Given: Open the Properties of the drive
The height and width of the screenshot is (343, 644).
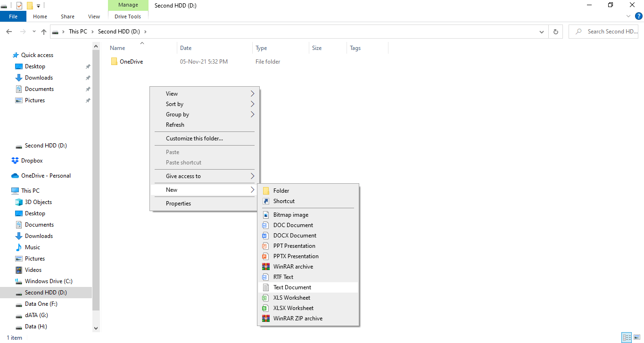Looking at the screenshot, I should pyautogui.click(x=178, y=203).
